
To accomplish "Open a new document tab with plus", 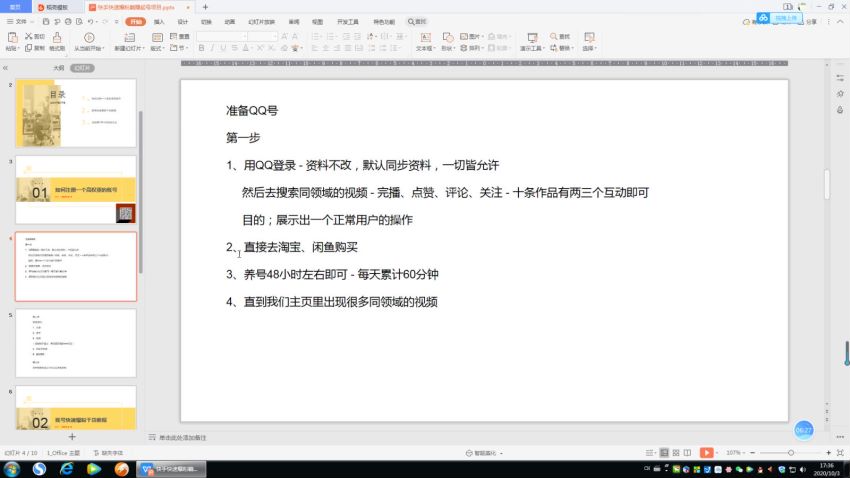I will click(205, 7).
